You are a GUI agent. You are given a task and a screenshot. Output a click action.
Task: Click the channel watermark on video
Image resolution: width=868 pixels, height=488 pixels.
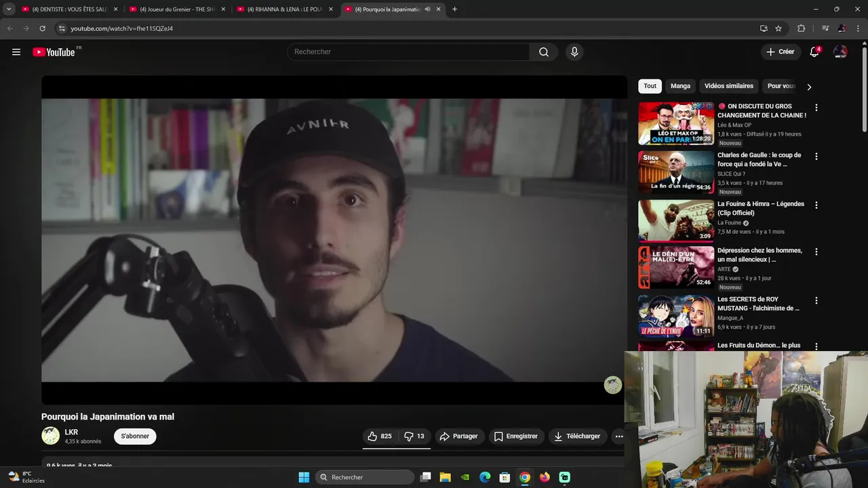tap(613, 385)
